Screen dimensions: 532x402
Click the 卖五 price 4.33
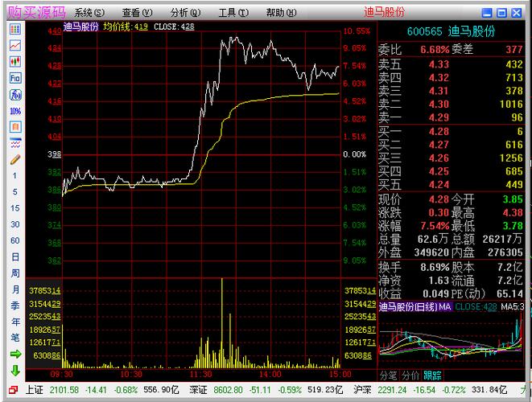[x=439, y=64]
